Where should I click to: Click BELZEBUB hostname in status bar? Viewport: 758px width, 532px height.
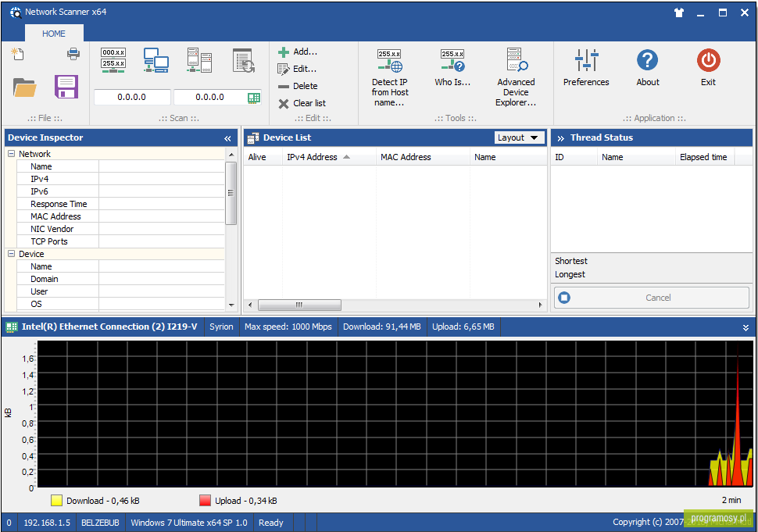(x=100, y=523)
